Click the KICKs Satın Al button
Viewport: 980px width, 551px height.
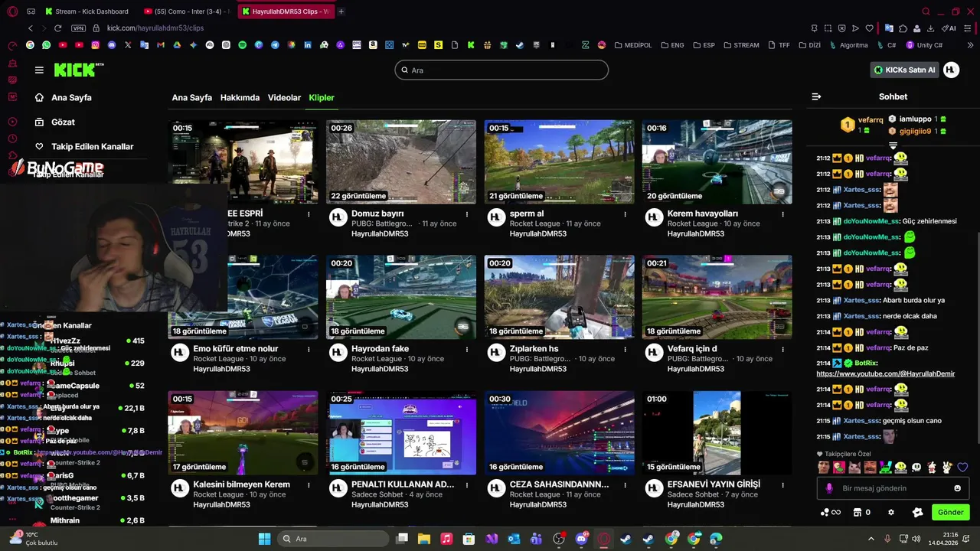[x=904, y=70]
